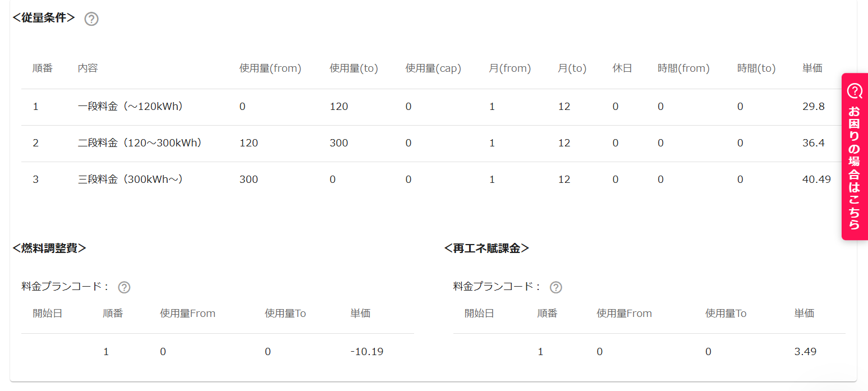Screen dimensions: 868x391
Task: Click the 内容 column header
Action: pos(88,68)
